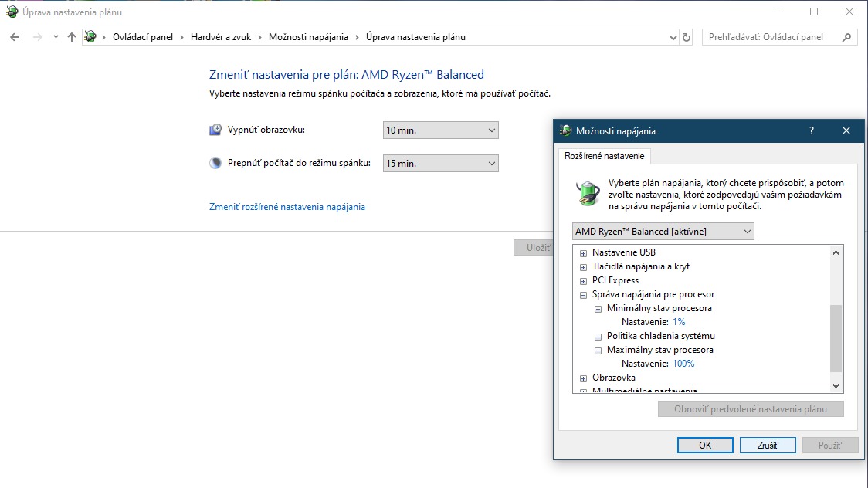The image size is (868, 488).
Task: Click the up-one-level arrow icon
Action: click(72, 37)
